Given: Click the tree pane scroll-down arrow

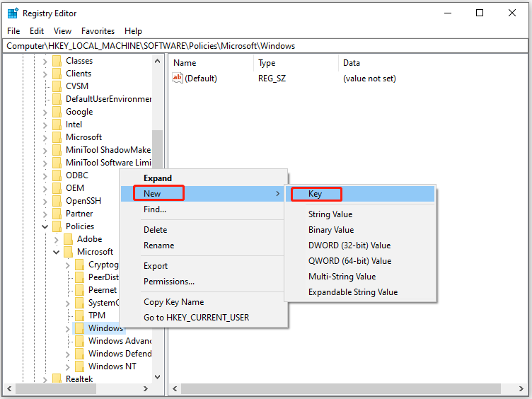Looking at the screenshot, I should [157, 377].
